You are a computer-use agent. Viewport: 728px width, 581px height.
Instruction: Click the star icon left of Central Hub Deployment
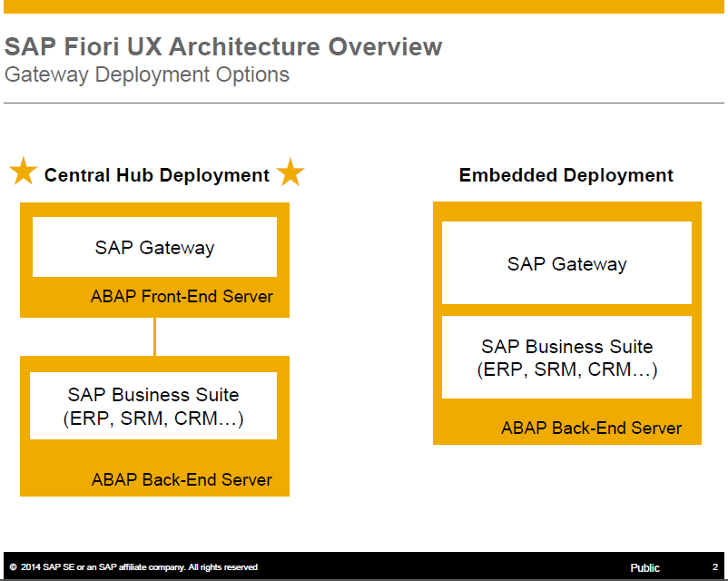tap(24, 172)
